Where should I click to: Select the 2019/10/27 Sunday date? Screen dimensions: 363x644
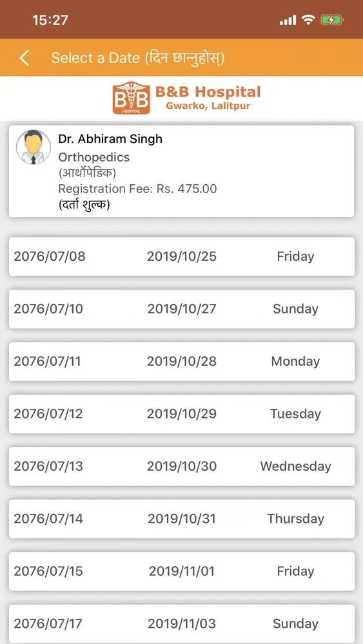pos(182,309)
